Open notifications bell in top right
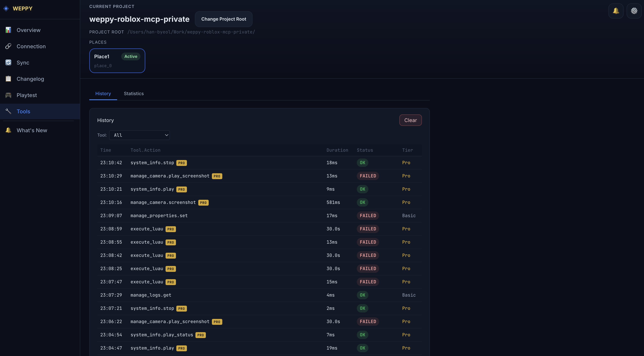The height and width of the screenshot is (356, 644). pyautogui.click(x=616, y=11)
